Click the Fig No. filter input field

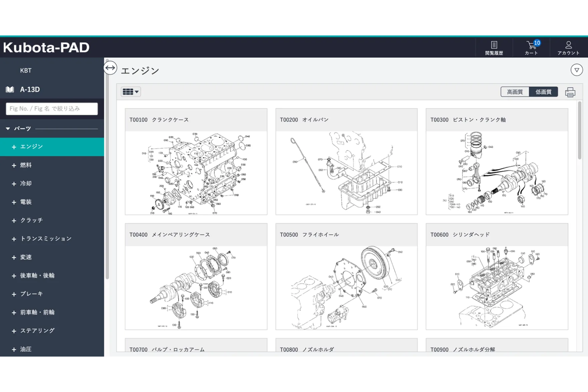(x=52, y=109)
